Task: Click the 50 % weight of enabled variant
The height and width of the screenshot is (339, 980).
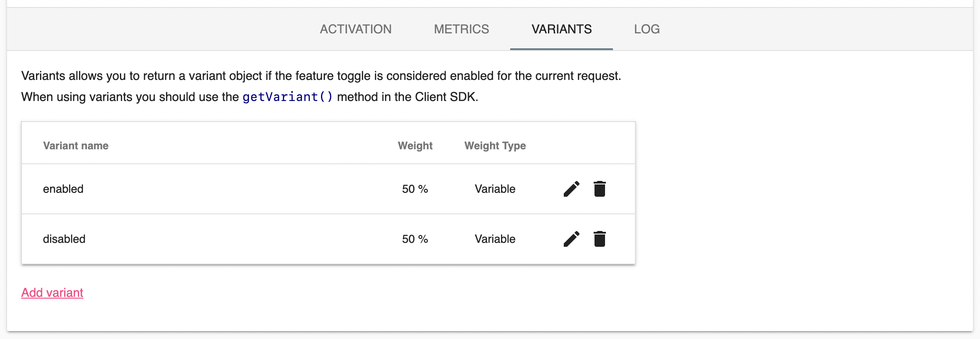Action: tap(415, 189)
